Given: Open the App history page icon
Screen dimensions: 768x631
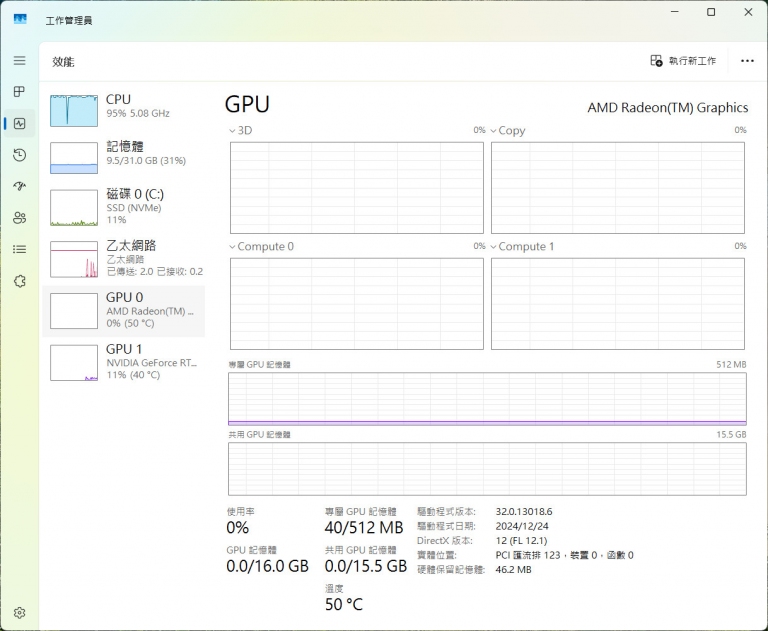Looking at the screenshot, I should [19, 155].
